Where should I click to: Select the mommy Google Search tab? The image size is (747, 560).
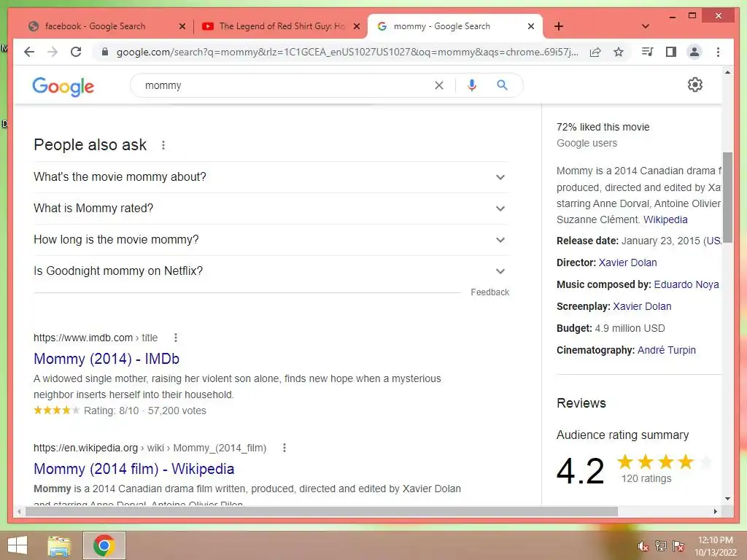click(x=441, y=26)
